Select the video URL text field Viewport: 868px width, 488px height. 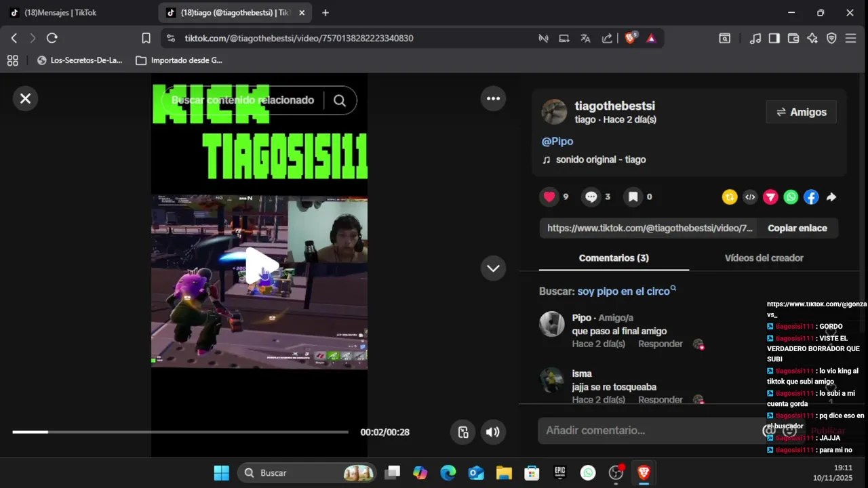click(x=650, y=228)
